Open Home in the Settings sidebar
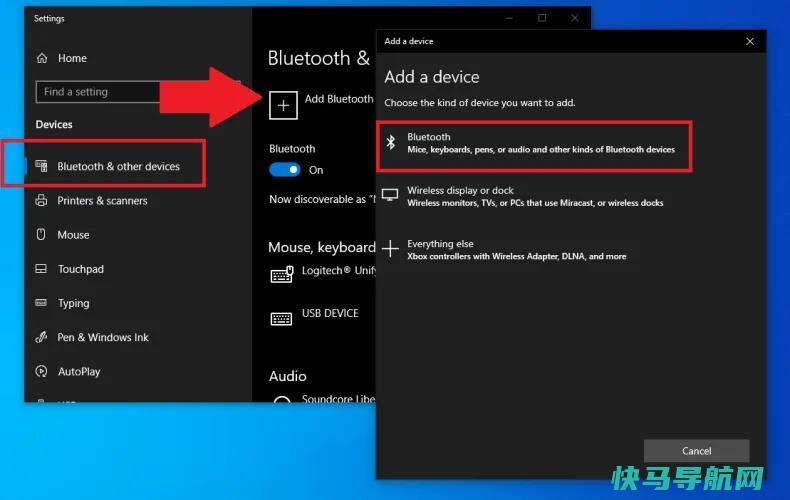Image resolution: width=790 pixels, height=500 pixels. pos(72,58)
